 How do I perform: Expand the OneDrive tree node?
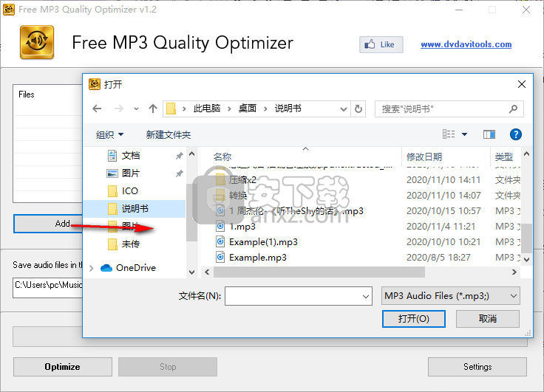(92, 268)
